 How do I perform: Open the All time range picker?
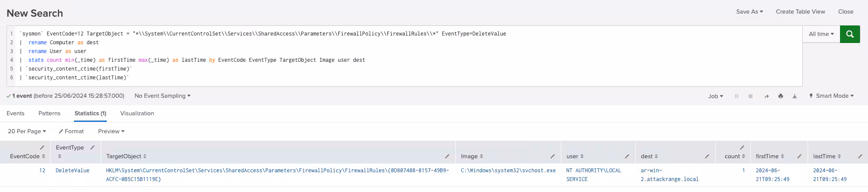click(x=821, y=34)
